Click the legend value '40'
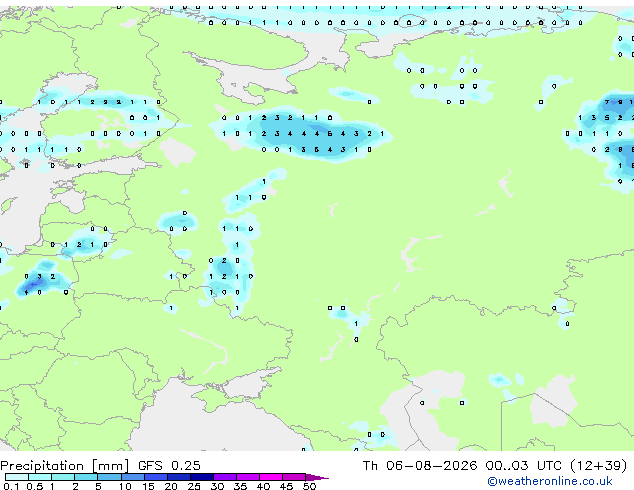634x490 pixels. [x=263, y=486]
